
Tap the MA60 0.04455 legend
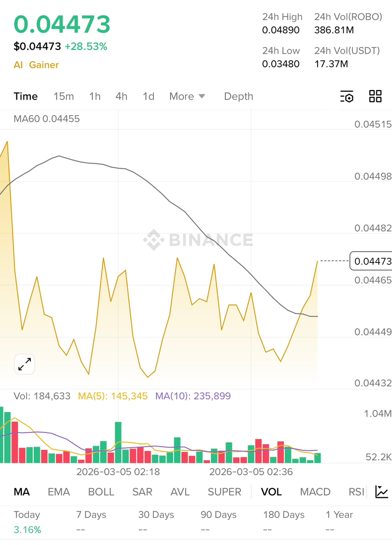(46, 119)
